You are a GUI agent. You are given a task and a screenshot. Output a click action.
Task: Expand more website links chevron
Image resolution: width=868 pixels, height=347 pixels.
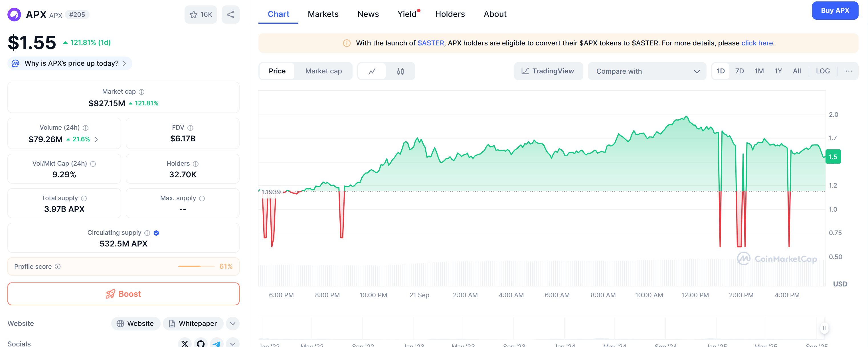pos(232,323)
